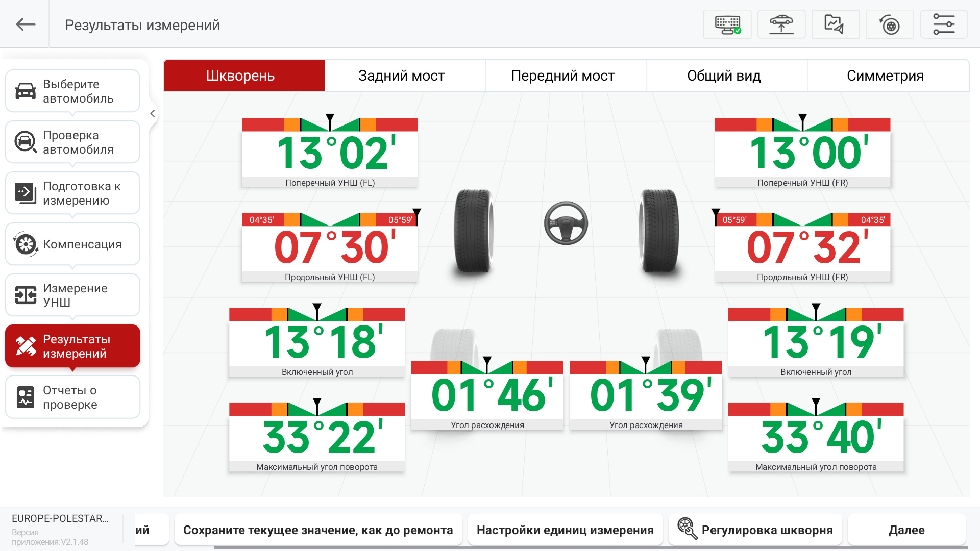Image resolution: width=980 pixels, height=551 pixels.
Task: Click Продольный УНШ (FL) gauge bar
Action: click(x=330, y=220)
